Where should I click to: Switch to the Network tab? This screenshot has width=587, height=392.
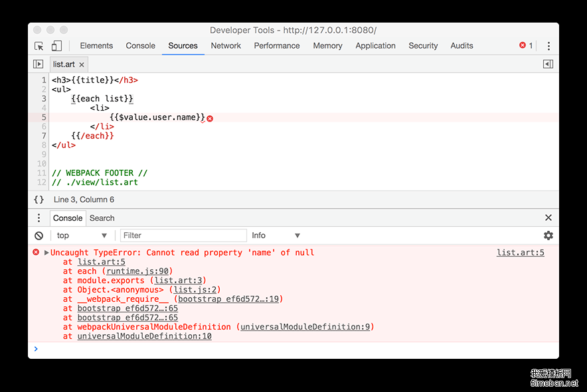point(226,46)
